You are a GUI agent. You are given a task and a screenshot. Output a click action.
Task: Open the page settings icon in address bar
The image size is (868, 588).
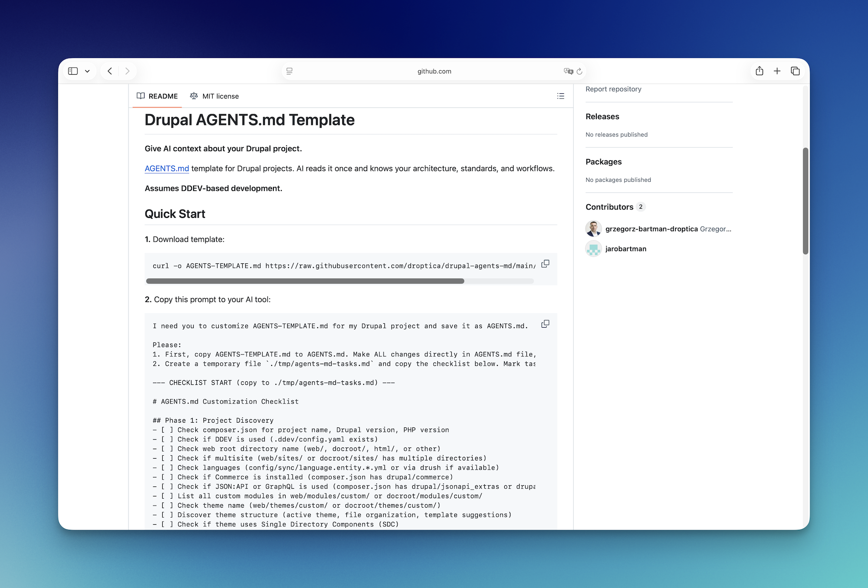(289, 71)
